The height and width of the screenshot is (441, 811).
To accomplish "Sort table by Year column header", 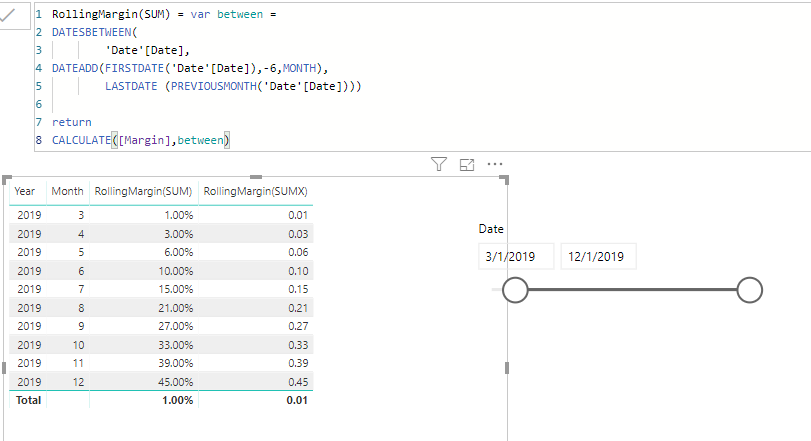I will [25, 191].
